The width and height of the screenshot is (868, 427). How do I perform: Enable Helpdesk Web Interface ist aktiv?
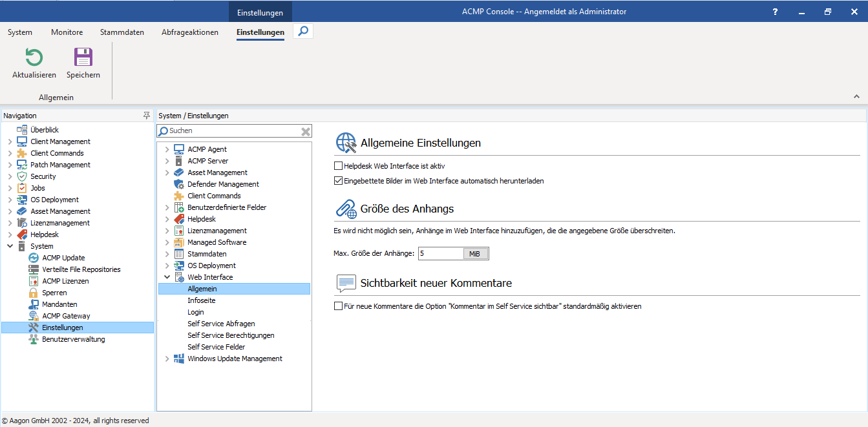337,166
